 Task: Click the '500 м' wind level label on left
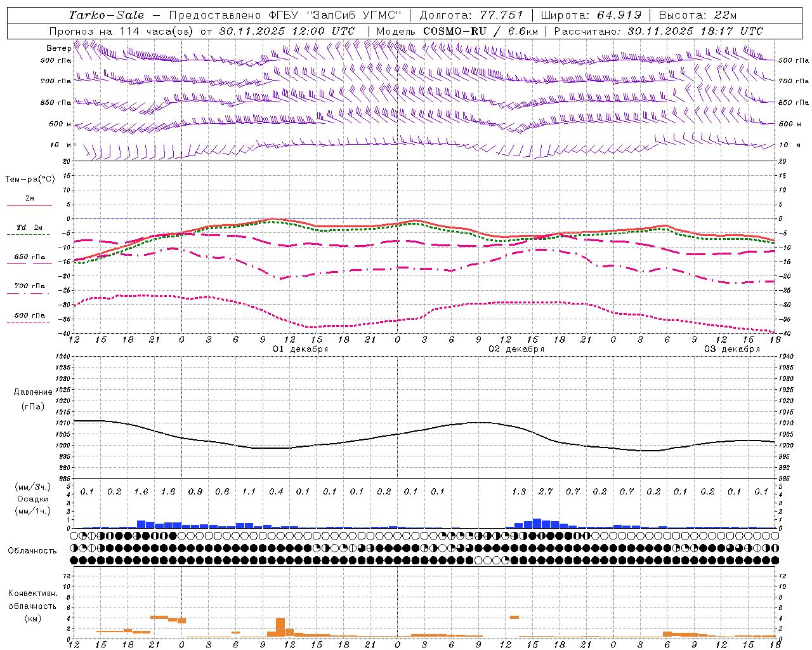tap(61, 124)
